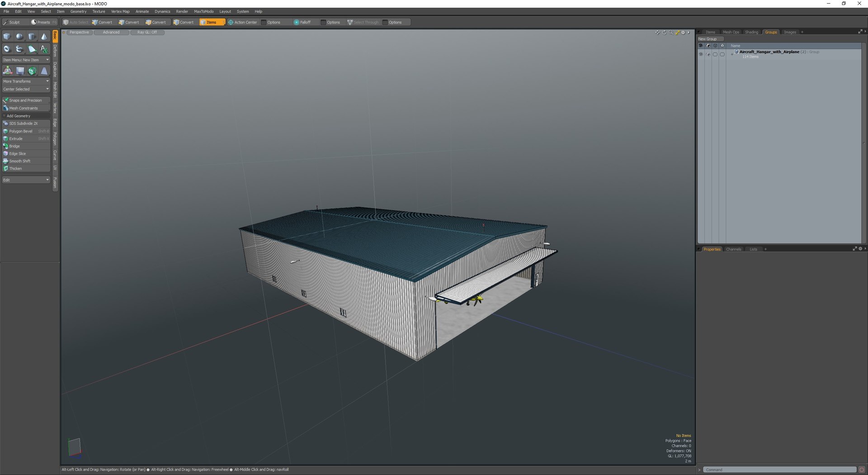Screen dimensions: 868x475
Task: Click the viewport rotate icon
Action: 664,33
